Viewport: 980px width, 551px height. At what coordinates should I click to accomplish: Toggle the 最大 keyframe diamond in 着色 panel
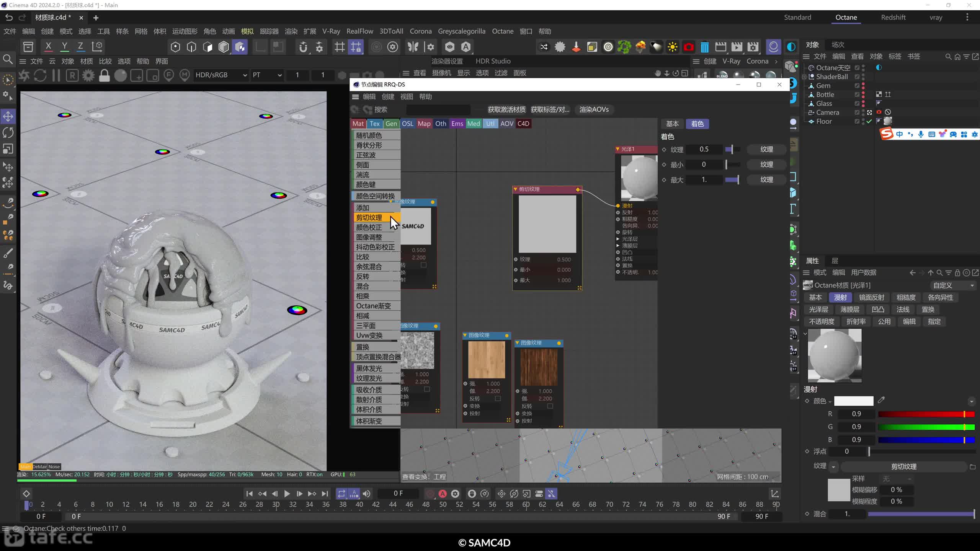tap(664, 180)
